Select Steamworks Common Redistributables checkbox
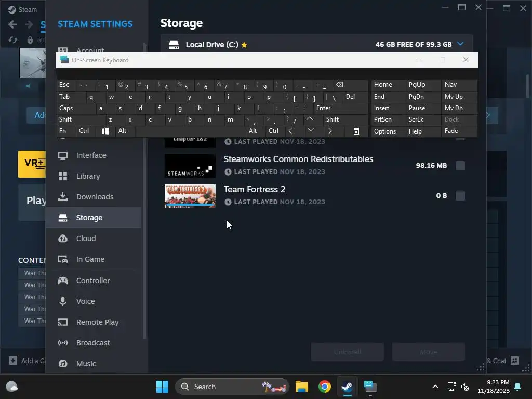 pyautogui.click(x=460, y=166)
